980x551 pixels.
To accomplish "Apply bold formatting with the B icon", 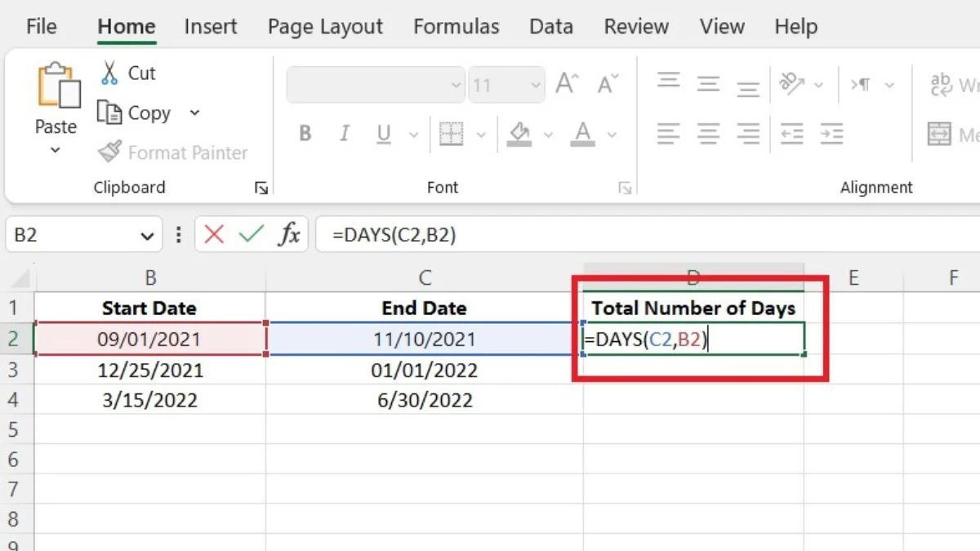I will point(305,133).
